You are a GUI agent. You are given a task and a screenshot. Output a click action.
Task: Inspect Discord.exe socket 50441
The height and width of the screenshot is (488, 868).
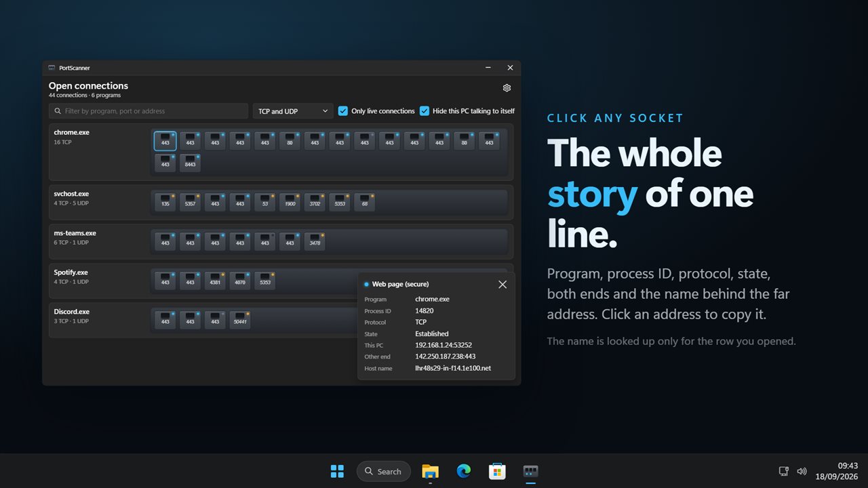coord(240,320)
